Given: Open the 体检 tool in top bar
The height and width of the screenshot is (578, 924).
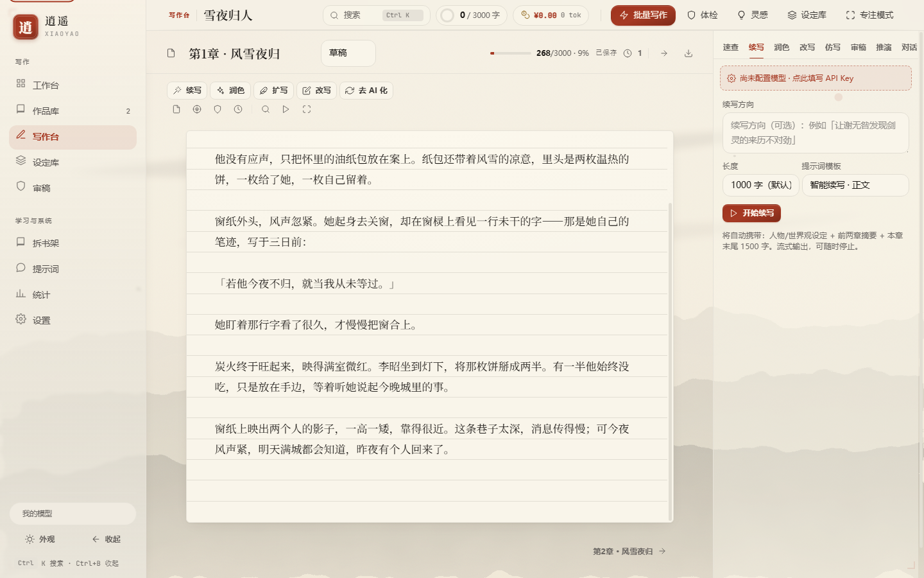Looking at the screenshot, I should pos(702,15).
